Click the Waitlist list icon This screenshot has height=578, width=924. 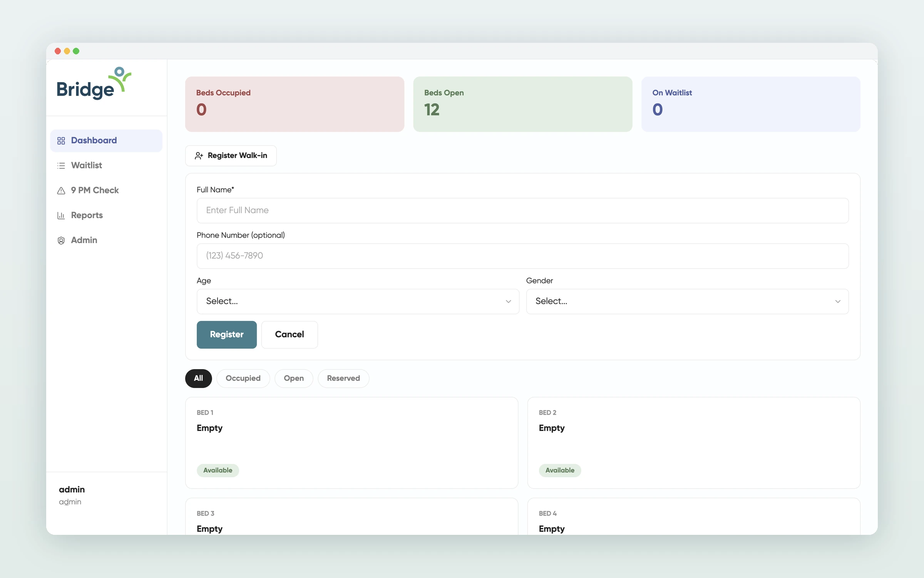pyautogui.click(x=61, y=166)
